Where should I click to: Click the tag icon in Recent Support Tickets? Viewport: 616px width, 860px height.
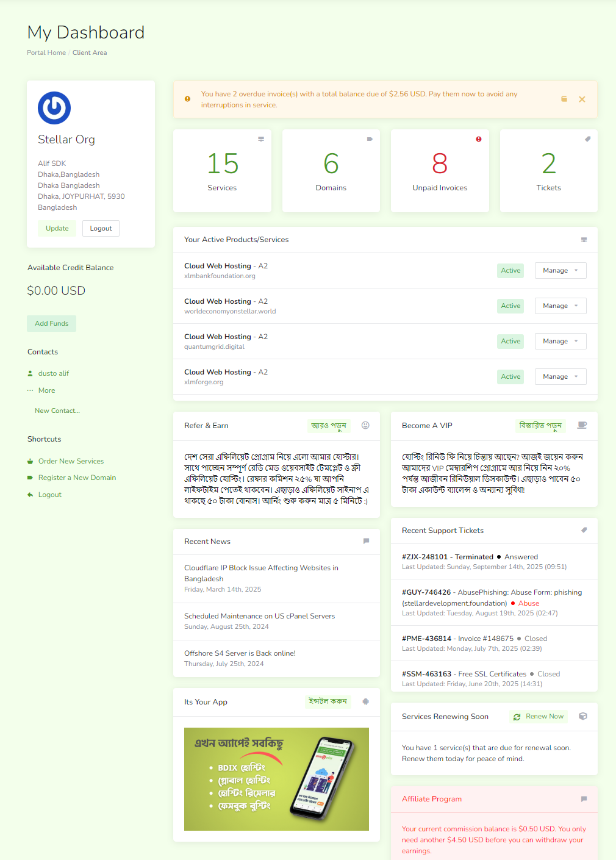click(x=584, y=530)
